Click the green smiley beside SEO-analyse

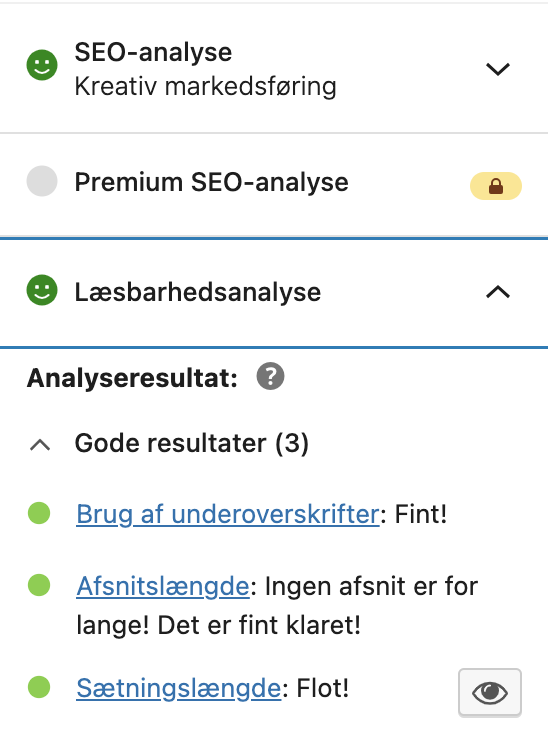click(42, 65)
